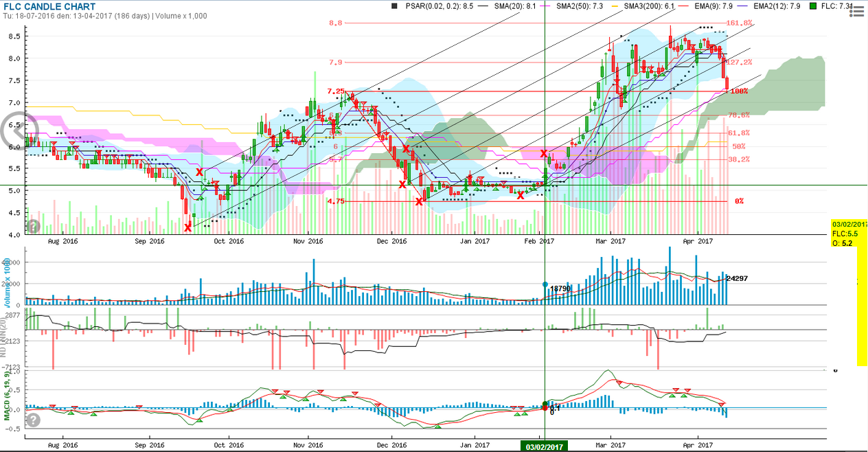The height and width of the screenshot is (452, 868).
Task: Click the MACD (6, 19, 9) axis label
Action: pyautogui.click(x=8, y=395)
